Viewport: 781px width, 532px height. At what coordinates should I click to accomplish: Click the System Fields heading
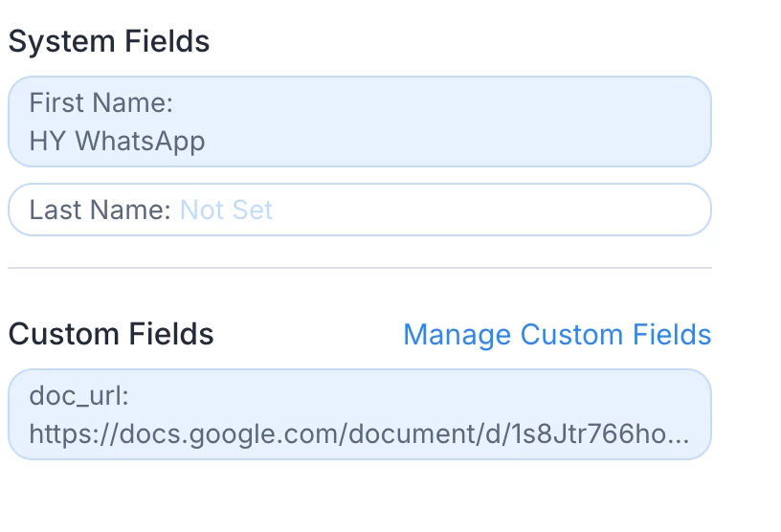108,42
